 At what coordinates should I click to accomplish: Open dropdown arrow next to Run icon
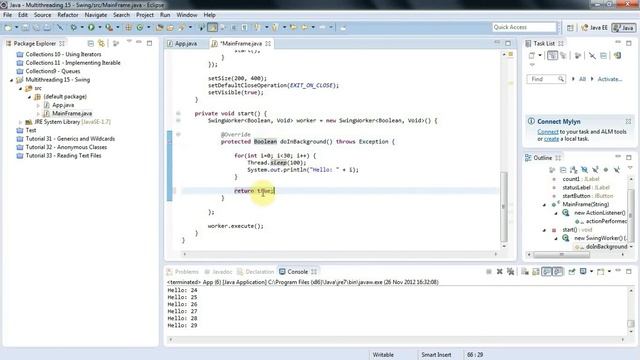click(99, 27)
